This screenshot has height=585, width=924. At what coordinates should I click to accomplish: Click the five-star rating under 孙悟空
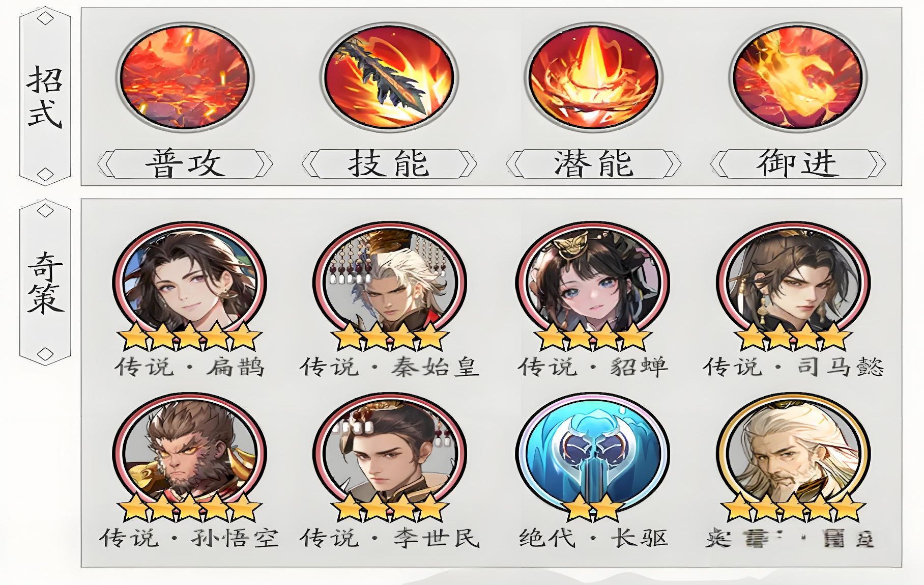click(189, 507)
